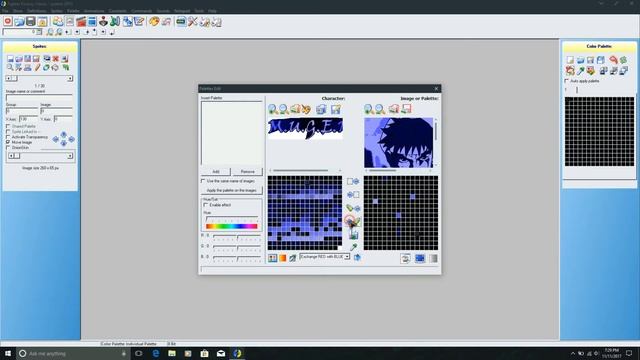640x360 pixels.
Task: Open the Animations menu
Action: [x=94, y=11]
